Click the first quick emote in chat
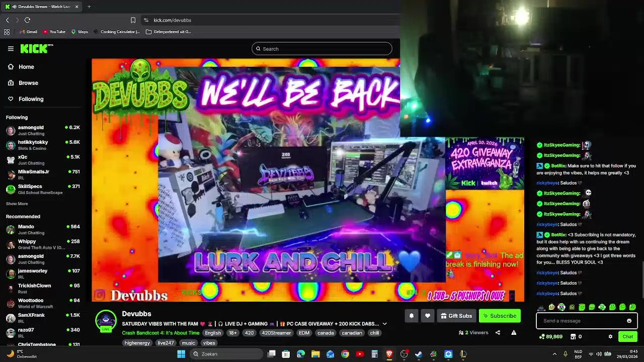Viewport: 644px width, 362px height. pos(541,307)
